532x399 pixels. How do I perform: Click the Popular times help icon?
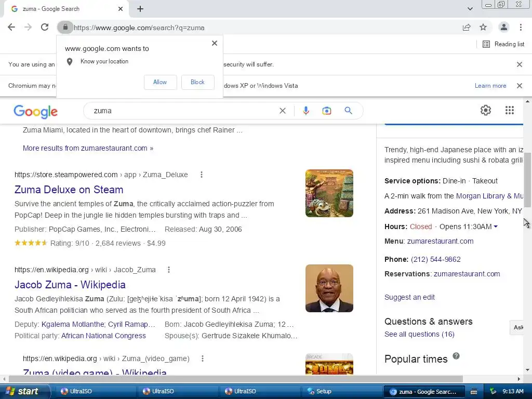click(456, 356)
